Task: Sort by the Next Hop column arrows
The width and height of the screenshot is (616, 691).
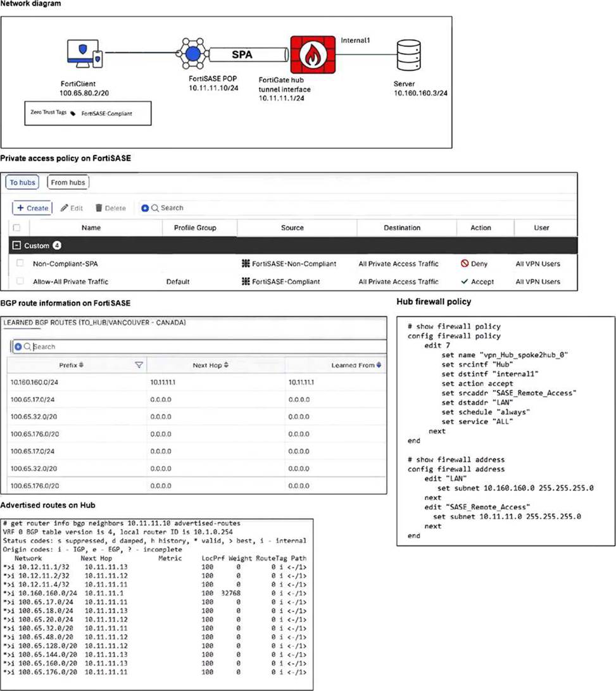Action: 227,366
